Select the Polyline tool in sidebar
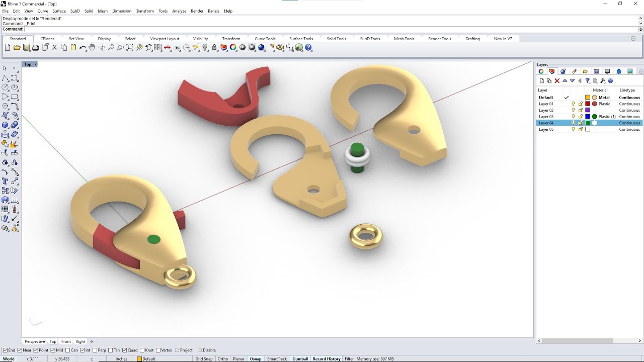This screenshot has height=362, width=644. (5, 77)
